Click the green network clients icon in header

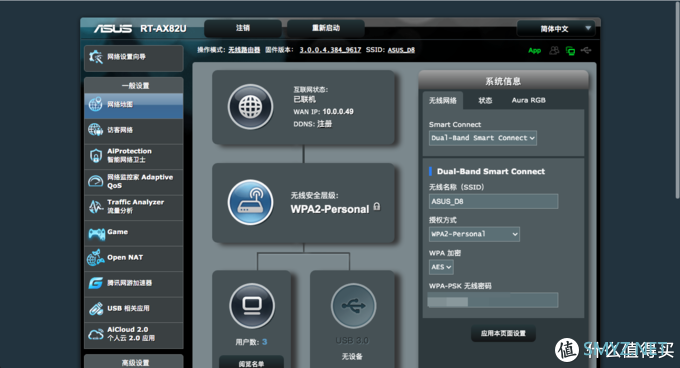570,51
